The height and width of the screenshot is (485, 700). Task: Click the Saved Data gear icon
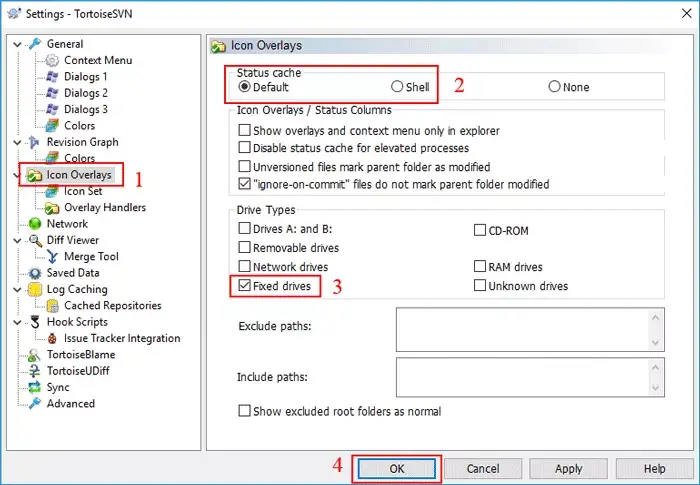tap(34, 273)
